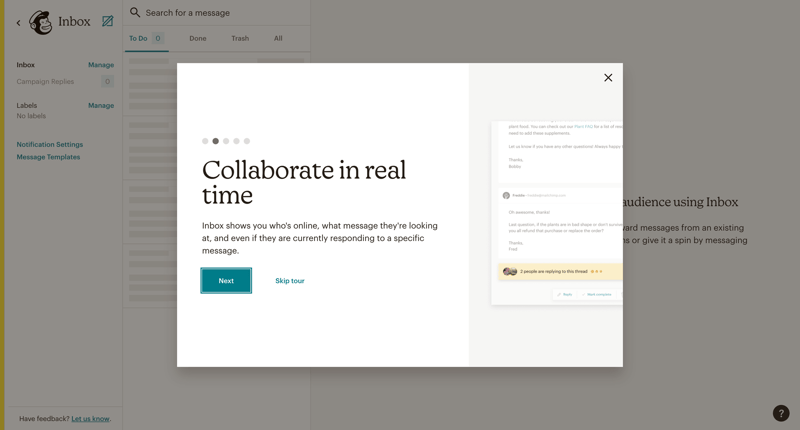Click the tour preview illustration

pos(557,213)
